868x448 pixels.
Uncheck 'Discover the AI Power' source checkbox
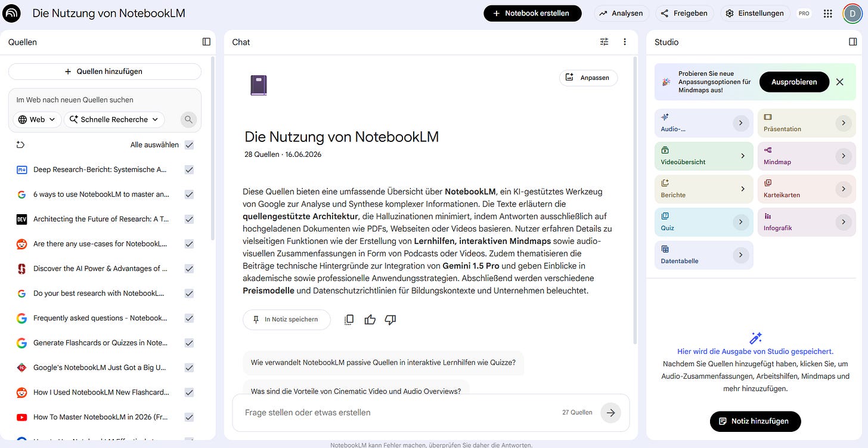189,268
